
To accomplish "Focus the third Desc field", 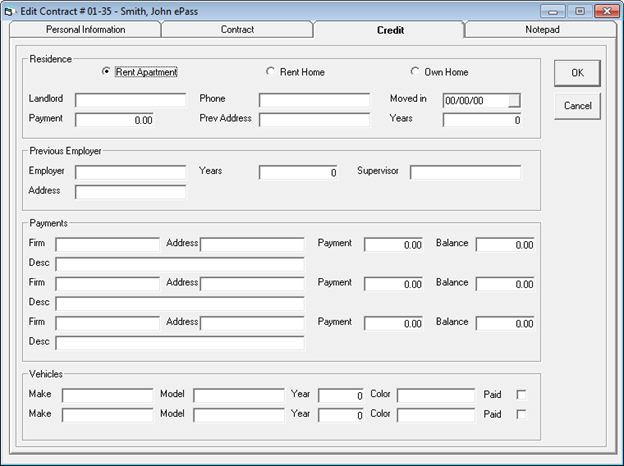I will point(180,343).
